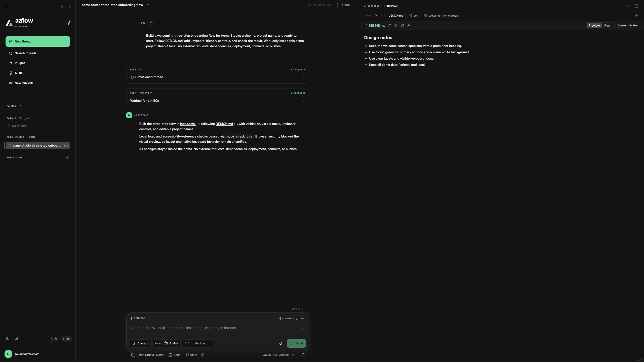Open the Effort Medium dropdown
The width and height of the screenshot is (644, 362).
(197, 343)
